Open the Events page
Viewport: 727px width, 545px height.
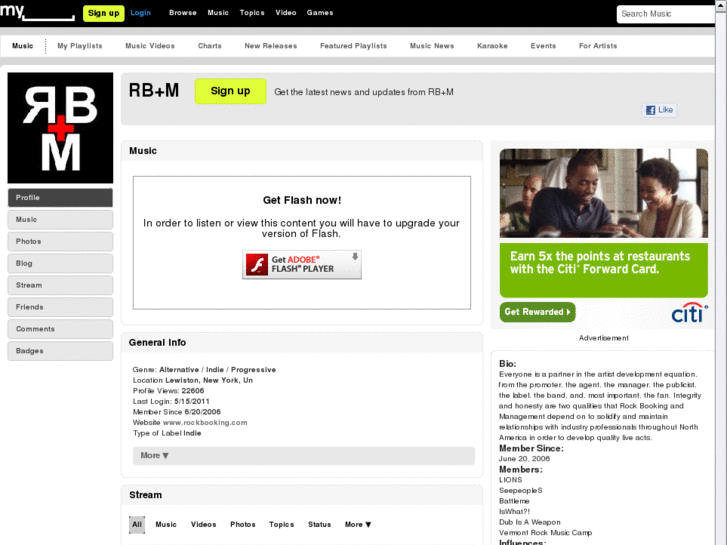coord(543,46)
